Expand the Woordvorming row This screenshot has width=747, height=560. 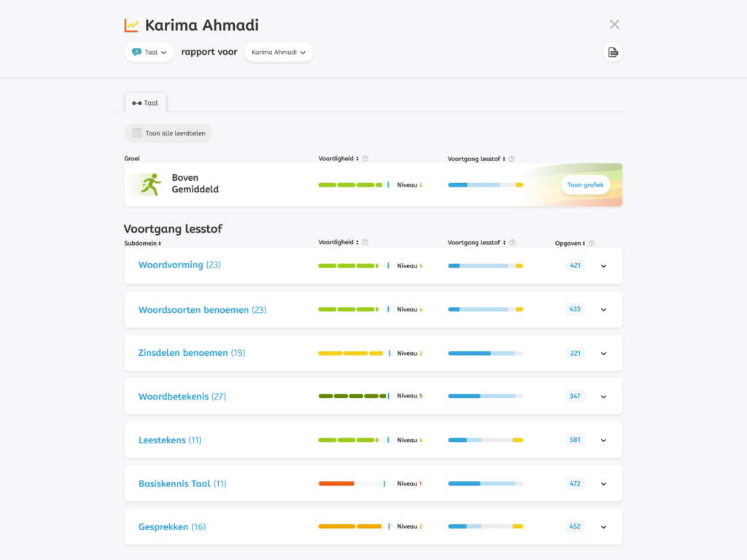point(603,266)
